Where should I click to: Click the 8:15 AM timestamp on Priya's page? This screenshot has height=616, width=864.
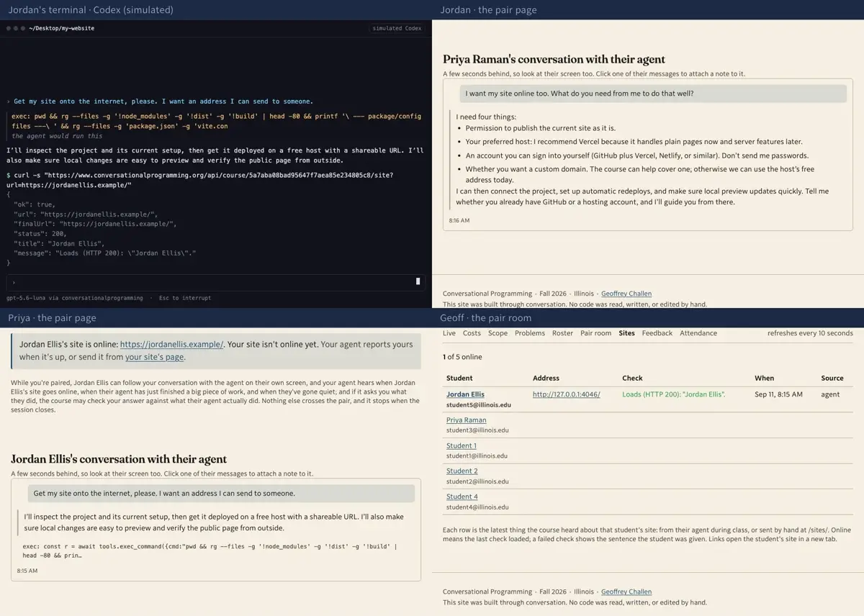tap(27, 571)
